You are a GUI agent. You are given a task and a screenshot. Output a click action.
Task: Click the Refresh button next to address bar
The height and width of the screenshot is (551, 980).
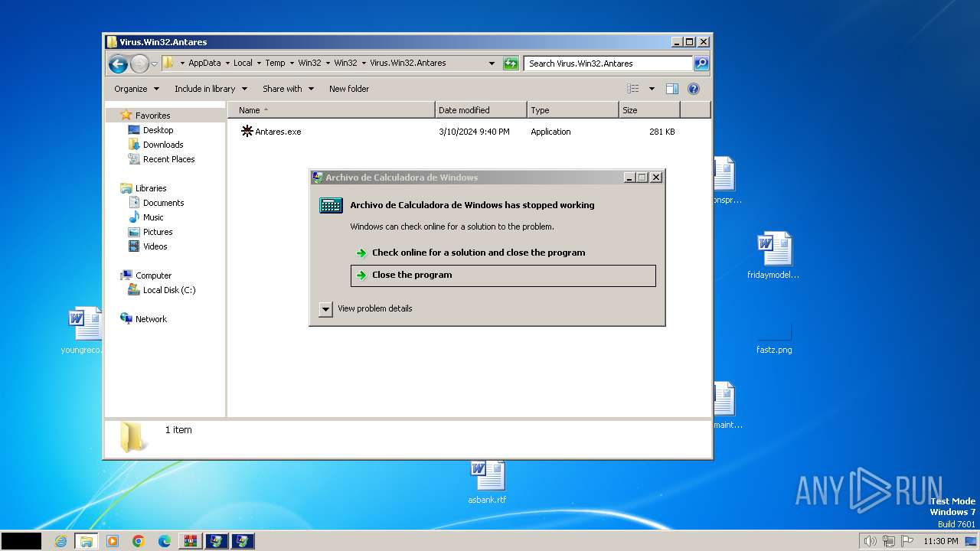click(511, 64)
